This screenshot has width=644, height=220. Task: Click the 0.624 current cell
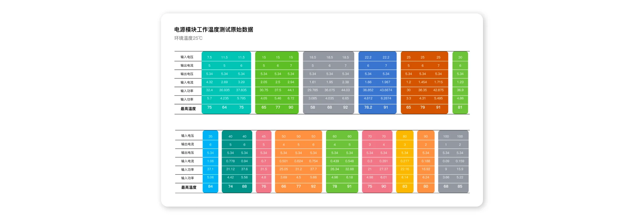(299, 161)
